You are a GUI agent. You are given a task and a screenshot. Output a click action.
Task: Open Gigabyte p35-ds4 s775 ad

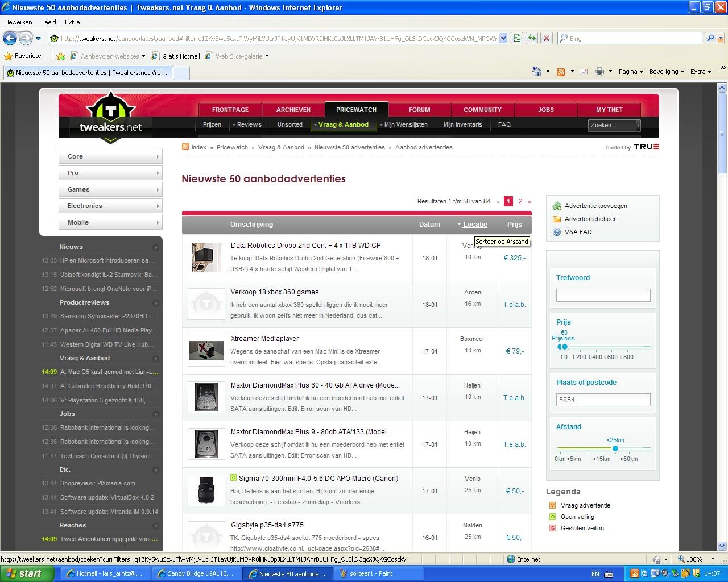267,525
